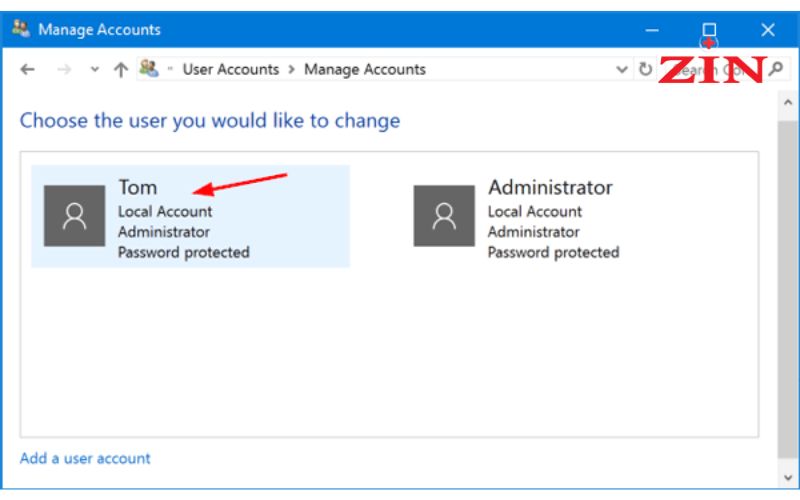Viewport: 800px width, 500px height.
Task: Expand the breadcrumb chevron after User Accounts
Action: point(292,69)
